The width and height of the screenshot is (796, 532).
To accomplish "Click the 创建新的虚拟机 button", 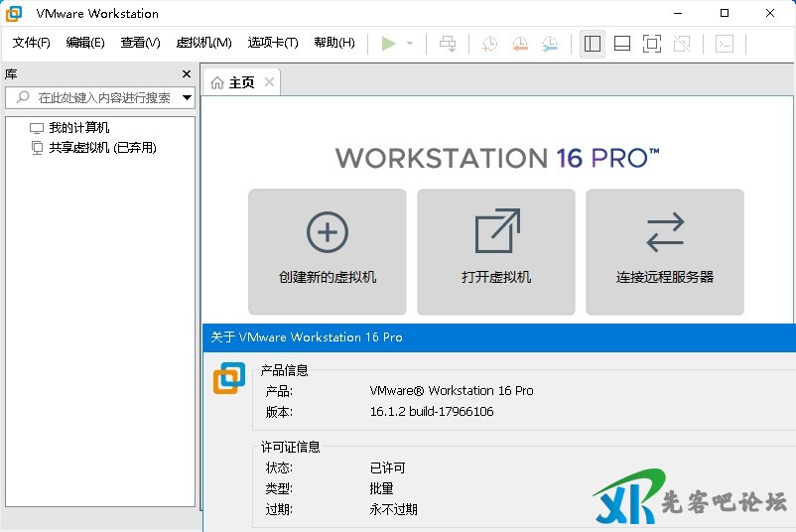I will pos(328,251).
